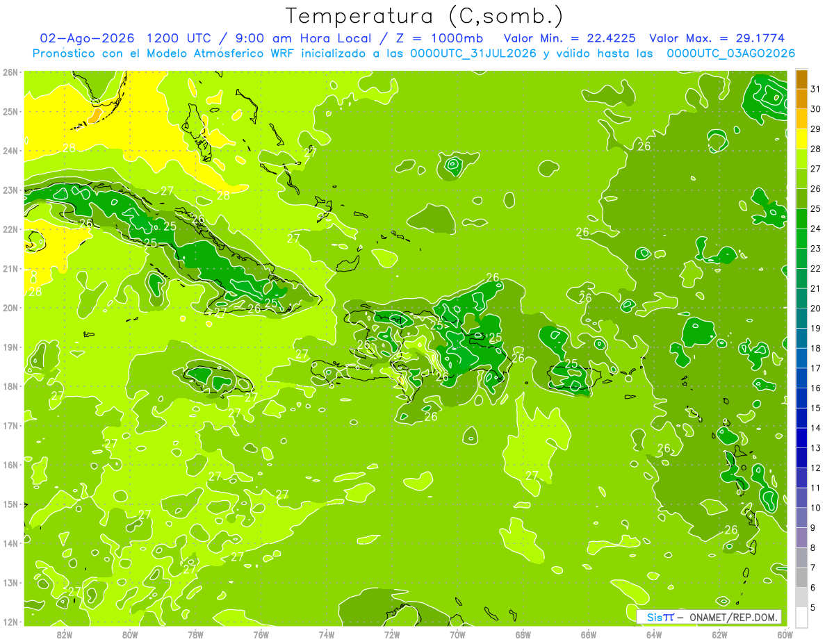Screen dimensions: 834x644
Task: Select the 'Z = 1000mb' level text
Action: [x=440, y=38]
